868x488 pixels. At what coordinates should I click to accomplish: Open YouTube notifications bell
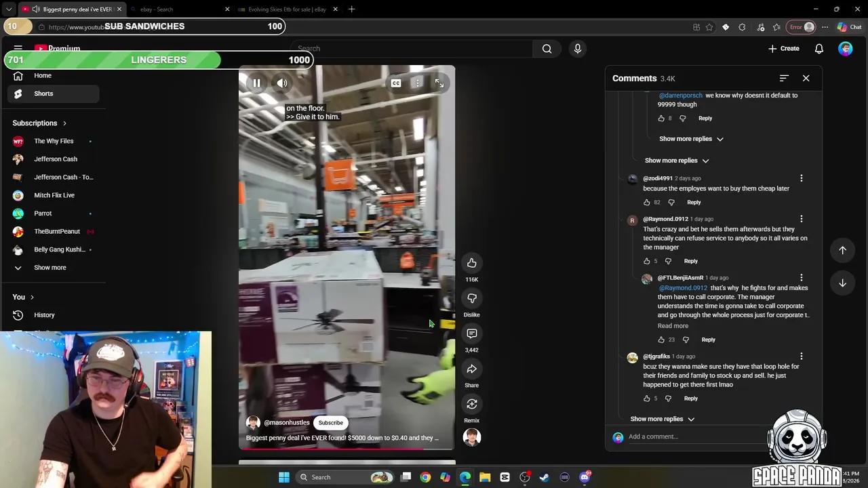(x=819, y=49)
